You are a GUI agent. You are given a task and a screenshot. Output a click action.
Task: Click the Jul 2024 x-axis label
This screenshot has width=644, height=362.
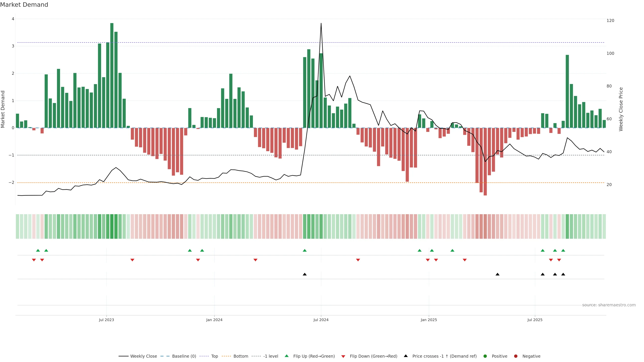pyautogui.click(x=321, y=320)
